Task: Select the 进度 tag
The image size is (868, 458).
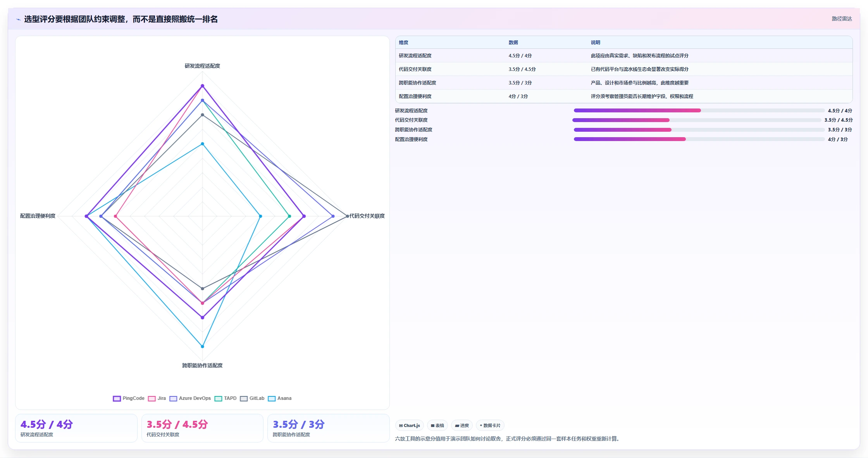Action: [x=462, y=425]
